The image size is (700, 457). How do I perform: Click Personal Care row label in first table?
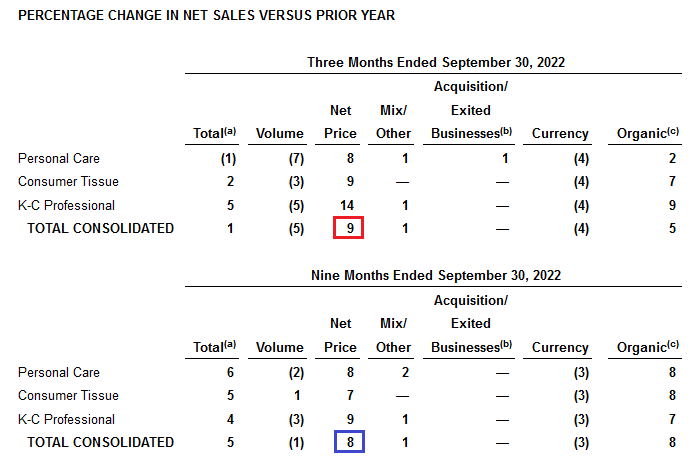click(x=58, y=158)
